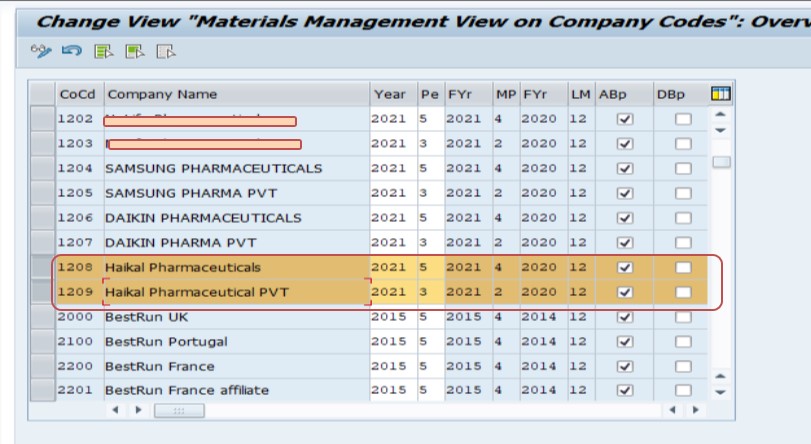Viewport: 811px width, 444px height.
Task: Click left horizontal scroll arrow under Company Name
Action: pos(115,410)
